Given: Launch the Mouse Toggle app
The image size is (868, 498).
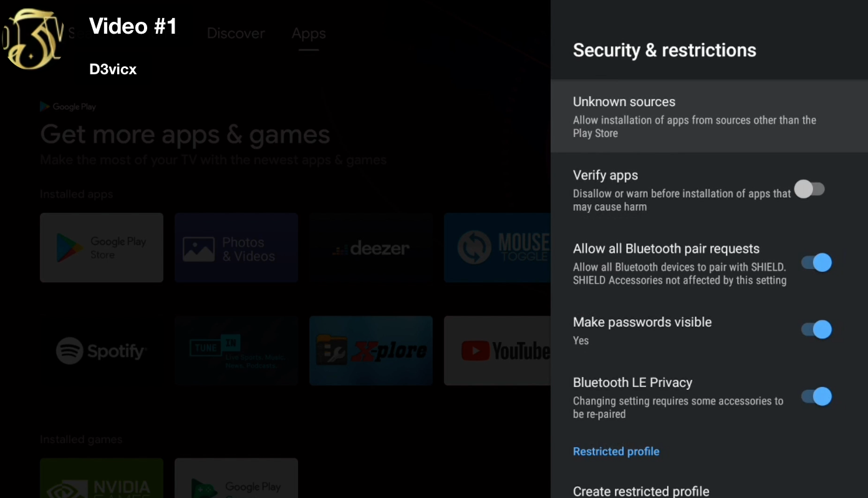Looking at the screenshot, I should (497, 248).
